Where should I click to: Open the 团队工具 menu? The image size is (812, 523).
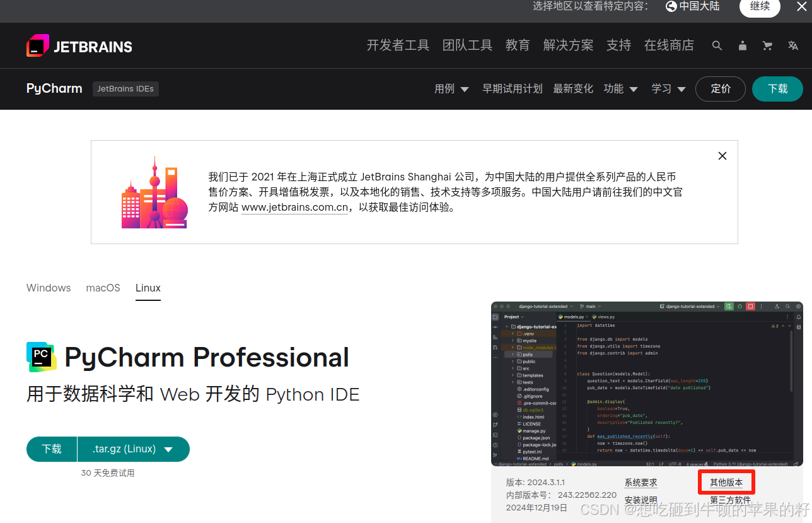467,45
